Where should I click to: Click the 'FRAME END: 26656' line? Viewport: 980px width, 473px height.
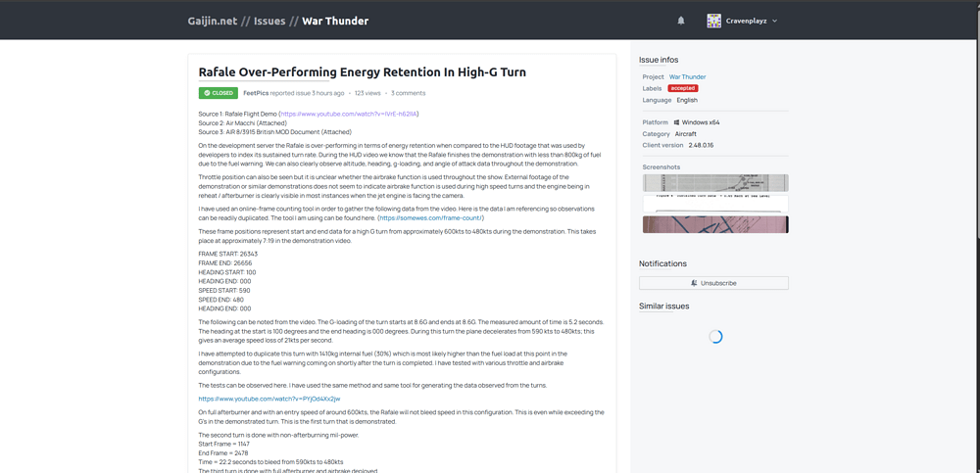[227, 263]
